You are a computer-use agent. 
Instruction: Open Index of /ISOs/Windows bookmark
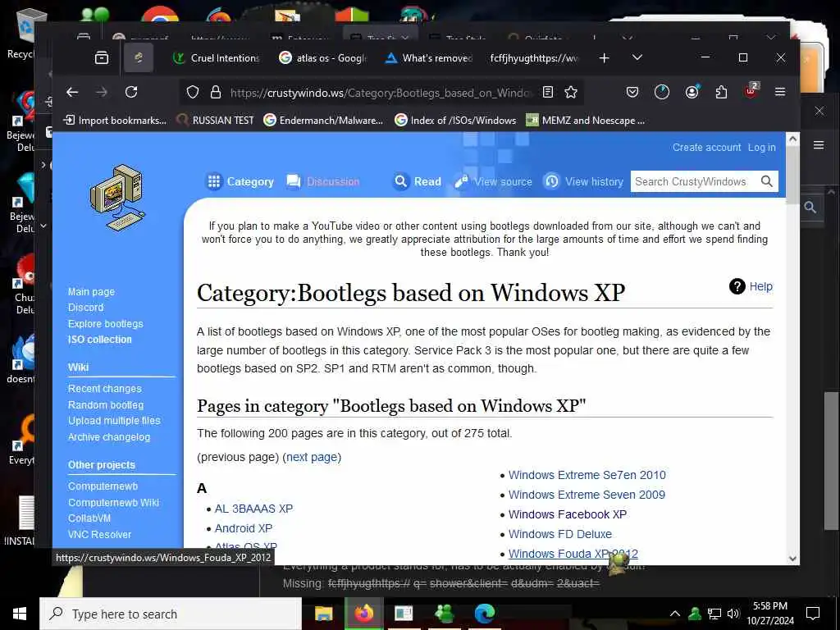click(x=455, y=121)
